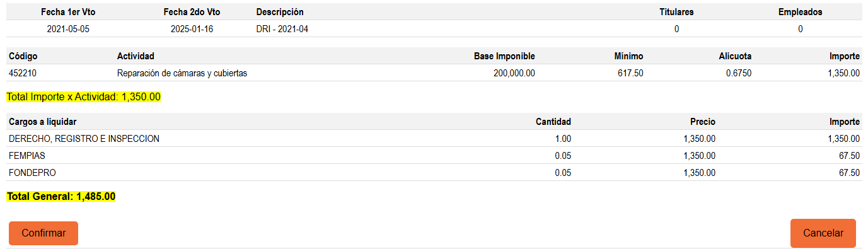868x251 pixels.
Task: Select the DERECHO, REGISTRO E INSPECCION row
Action: (x=434, y=139)
